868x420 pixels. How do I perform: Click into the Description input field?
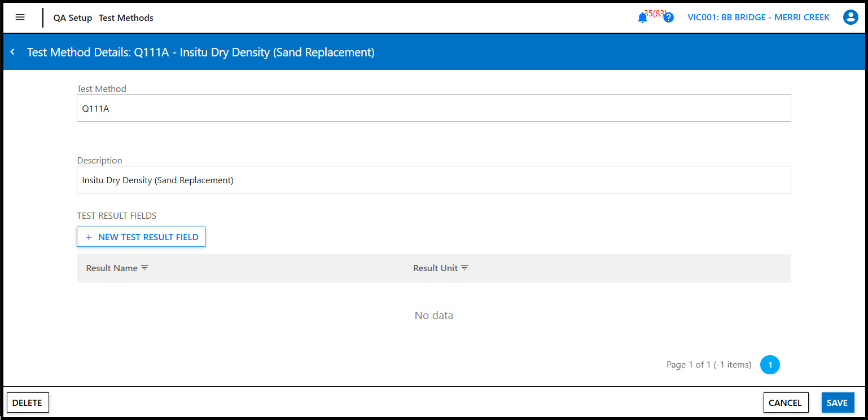point(433,180)
